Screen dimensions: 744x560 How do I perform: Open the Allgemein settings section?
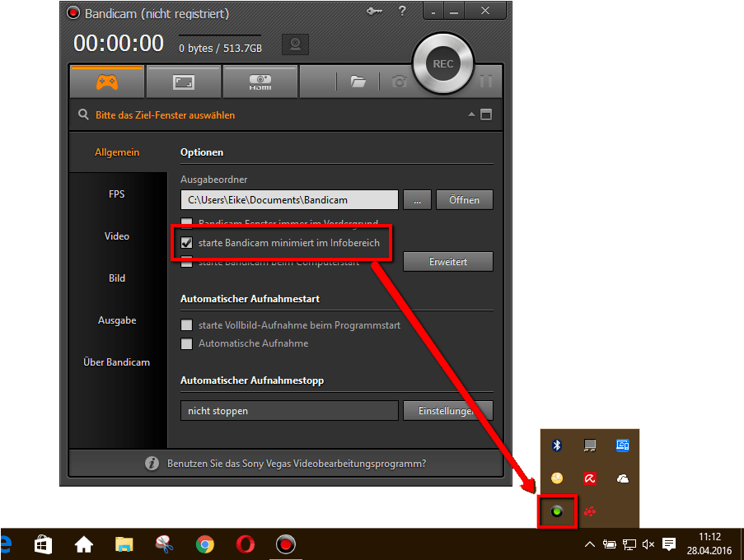(x=117, y=152)
